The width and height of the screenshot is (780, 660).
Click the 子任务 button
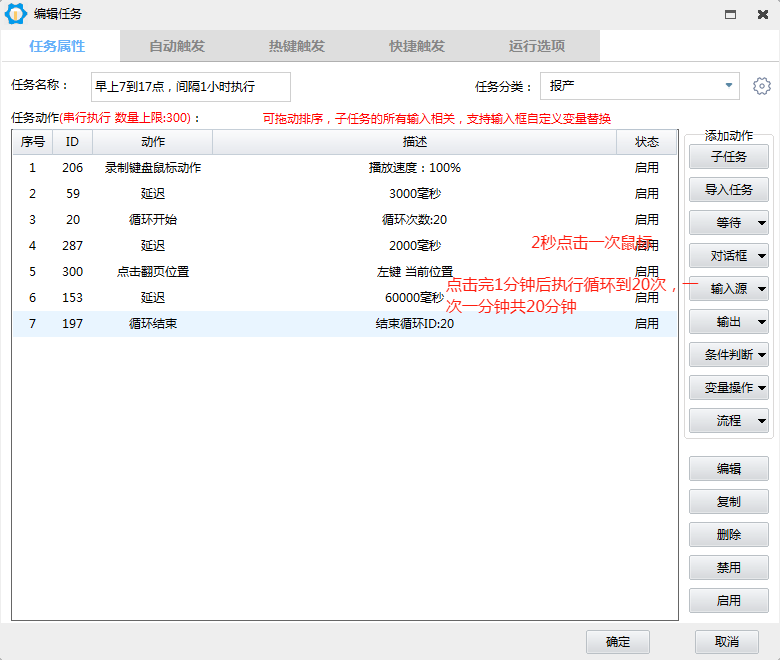pyautogui.click(x=728, y=157)
